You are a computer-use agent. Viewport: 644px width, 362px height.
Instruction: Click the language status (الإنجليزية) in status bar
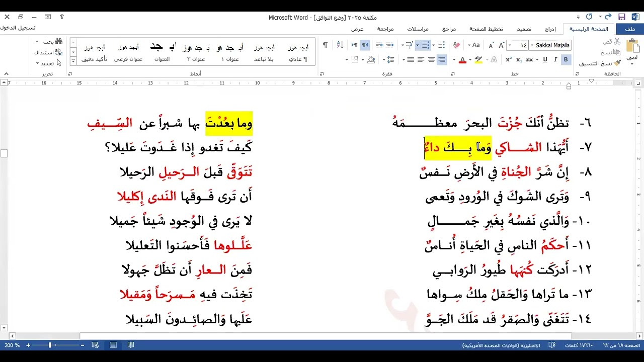pos(501,345)
